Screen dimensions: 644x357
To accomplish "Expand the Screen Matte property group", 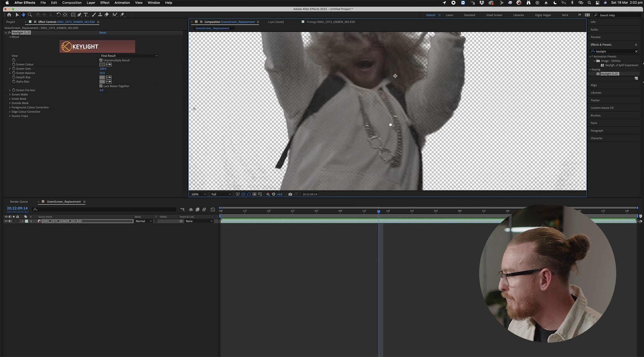I will [10, 95].
